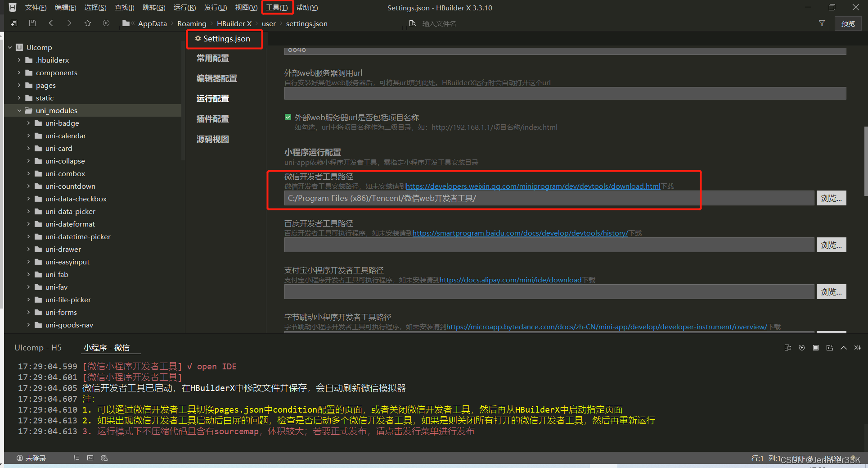Click the external web server url input field
The width and height of the screenshot is (868, 468).
pos(565,93)
